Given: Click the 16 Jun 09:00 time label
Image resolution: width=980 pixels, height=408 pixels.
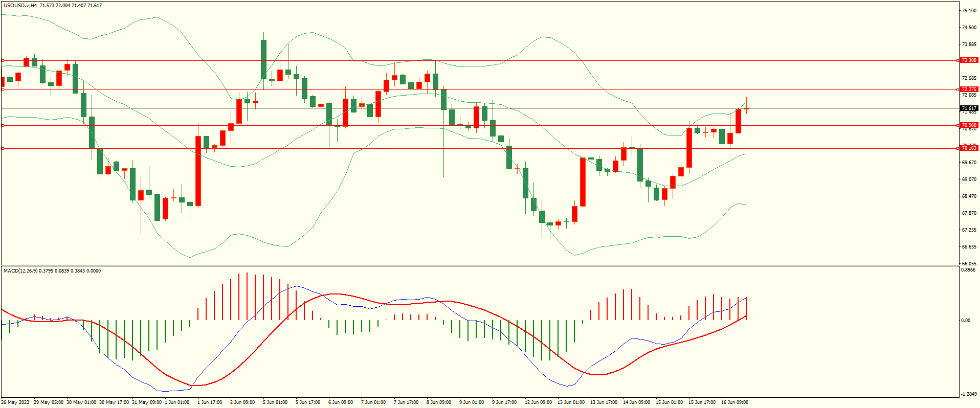Looking at the screenshot, I should coord(734,402).
